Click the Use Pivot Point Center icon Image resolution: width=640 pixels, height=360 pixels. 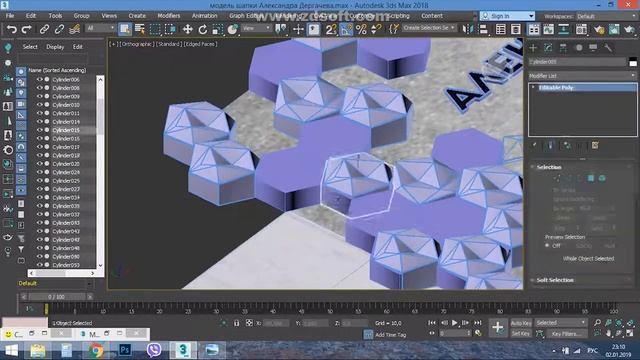coord(281,29)
